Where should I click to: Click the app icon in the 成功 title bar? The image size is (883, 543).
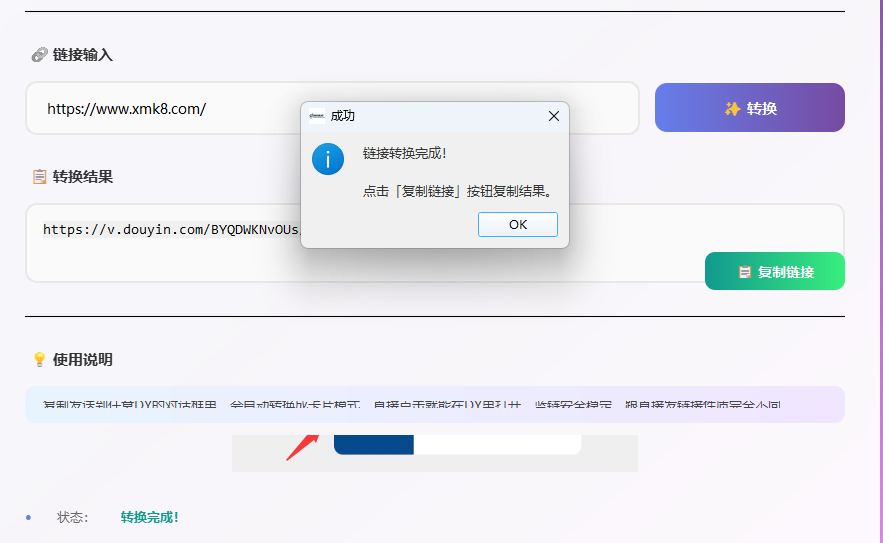pos(317,116)
